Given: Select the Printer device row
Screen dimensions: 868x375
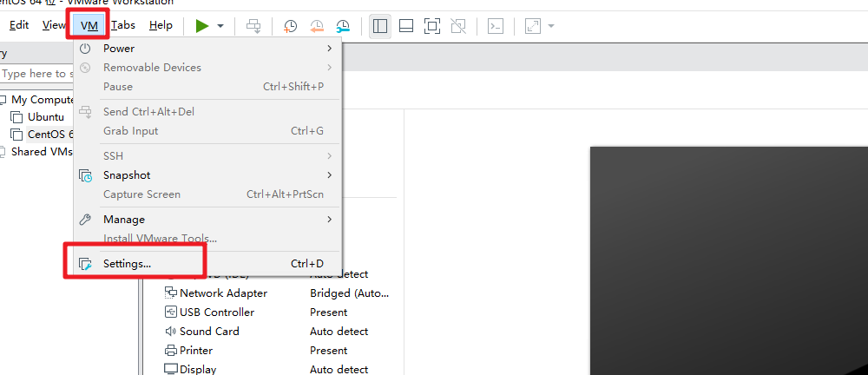Looking at the screenshot, I should (x=277, y=351).
